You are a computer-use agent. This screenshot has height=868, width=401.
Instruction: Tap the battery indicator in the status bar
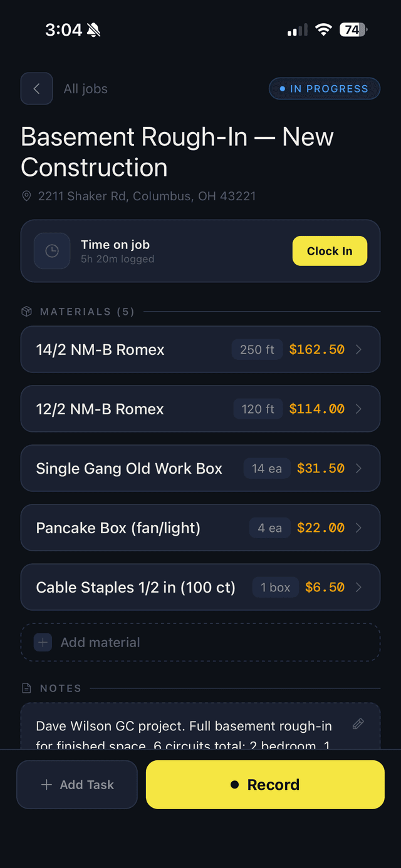[x=353, y=29]
